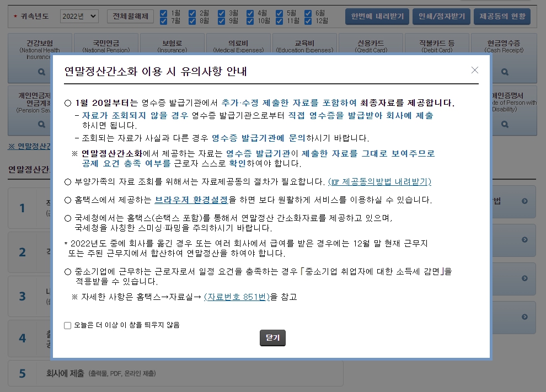Image resolution: width=546 pixels, height=392 pixels.
Task: Click the magnifier icon under 현금영수증
Action: pos(505,72)
